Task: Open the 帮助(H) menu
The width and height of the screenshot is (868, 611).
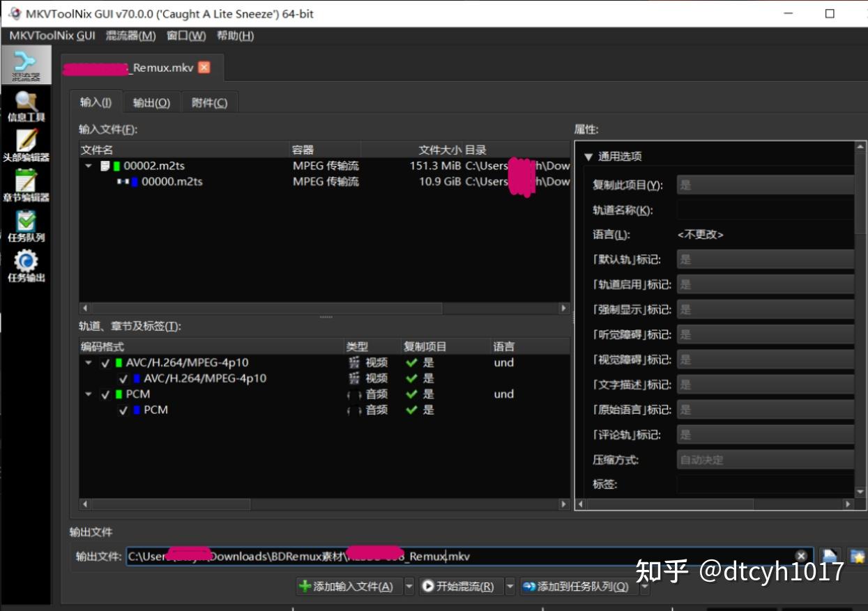Action: pyautogui.click(x=235, y=36)
